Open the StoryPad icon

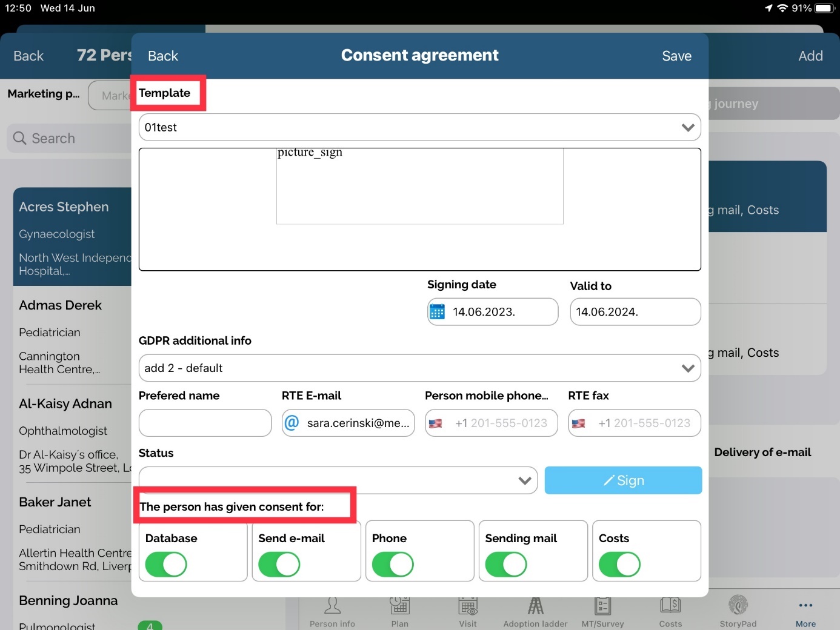[x=738, y=606]
